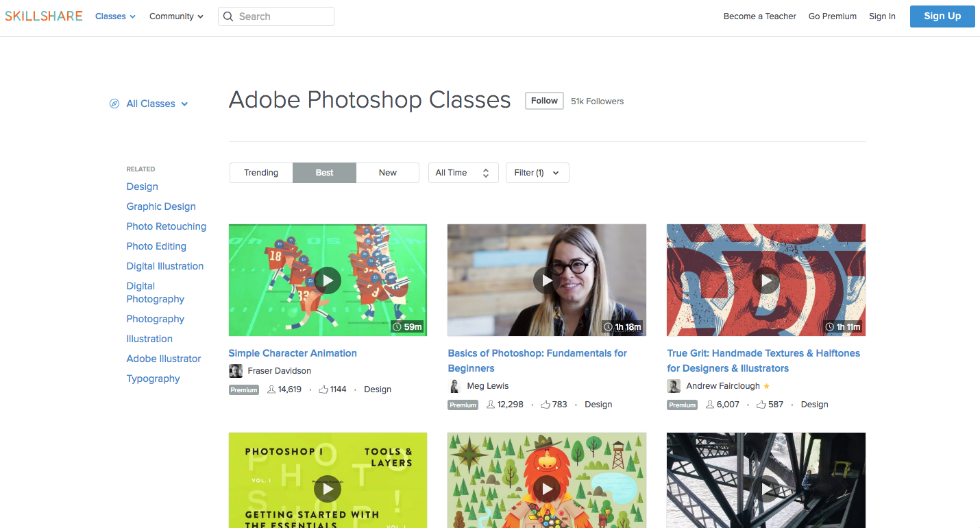Click the search magnifier icon
The height and width of the screenshot is (528, 980).
point(229,16)
